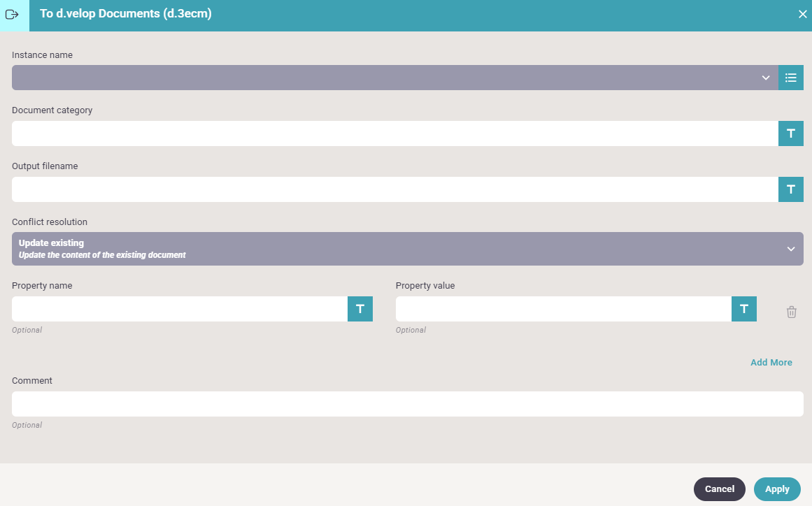Click the Output filename T variable button
Viewport: 812px width, 506px height.
pyautogui.click(x=791, y=189)
